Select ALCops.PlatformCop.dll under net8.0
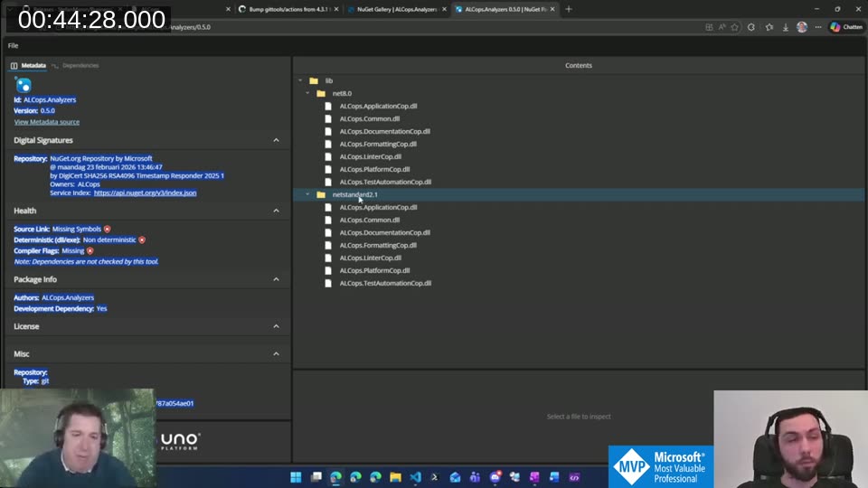 click(x=374, y=170)
